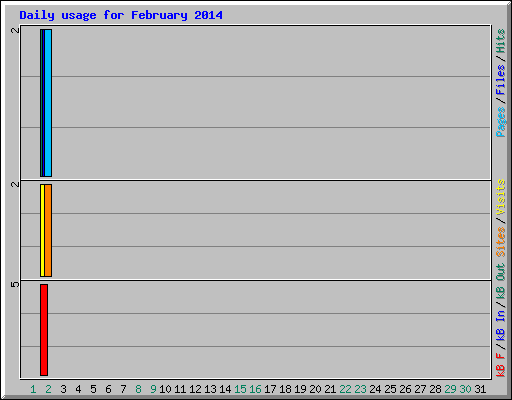Click the green 'Hits' legend label

[500, 41]
